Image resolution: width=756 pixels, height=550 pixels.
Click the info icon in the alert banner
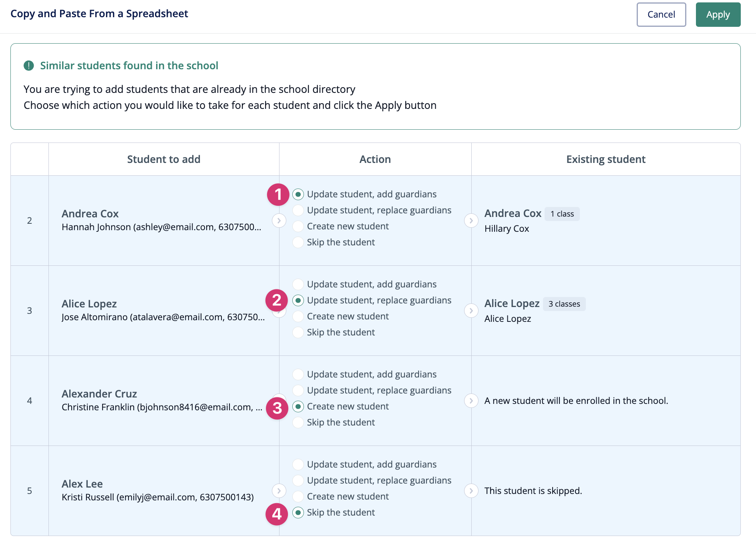28,65
